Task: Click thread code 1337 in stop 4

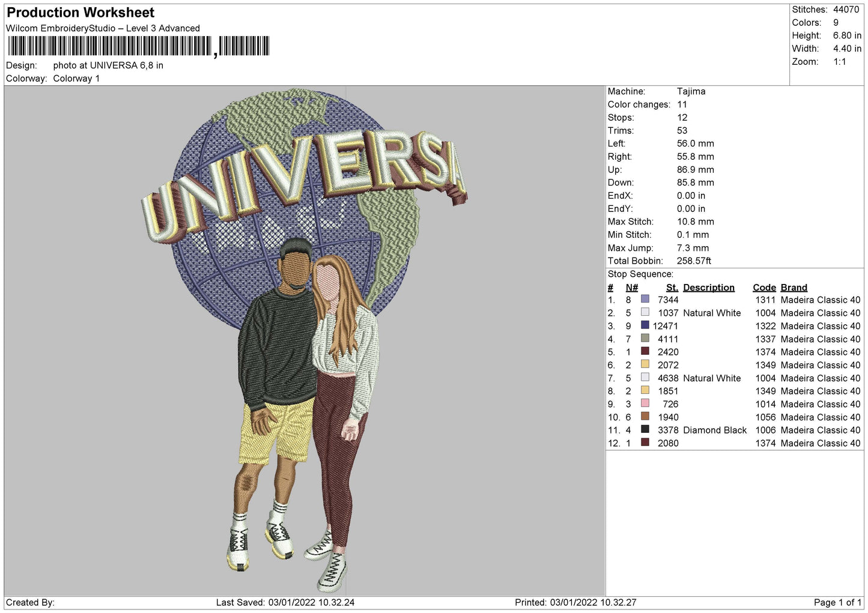Action: tap(765, 339)
